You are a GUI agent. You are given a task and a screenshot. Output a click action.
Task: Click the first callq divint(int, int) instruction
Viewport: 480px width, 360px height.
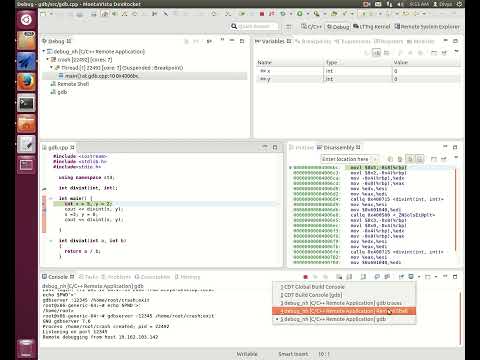pos(397,199)
